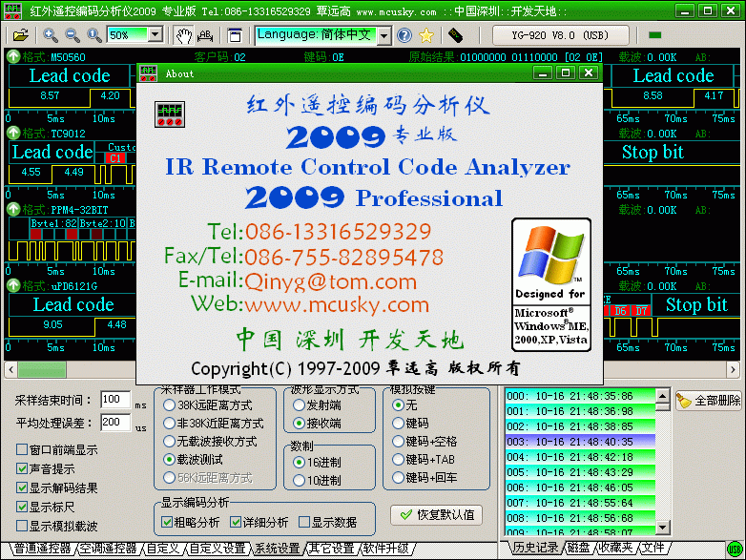The width and height of the screenshot is (746, 560).
Task: Click the help question mark icon
Action: [404, 35]
